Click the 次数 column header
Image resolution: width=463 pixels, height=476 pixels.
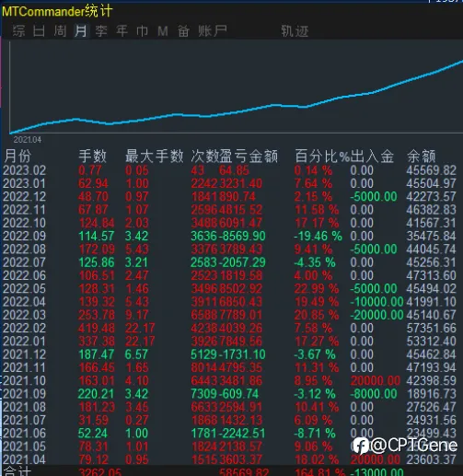pyautogui.click(x=204, y=156)
